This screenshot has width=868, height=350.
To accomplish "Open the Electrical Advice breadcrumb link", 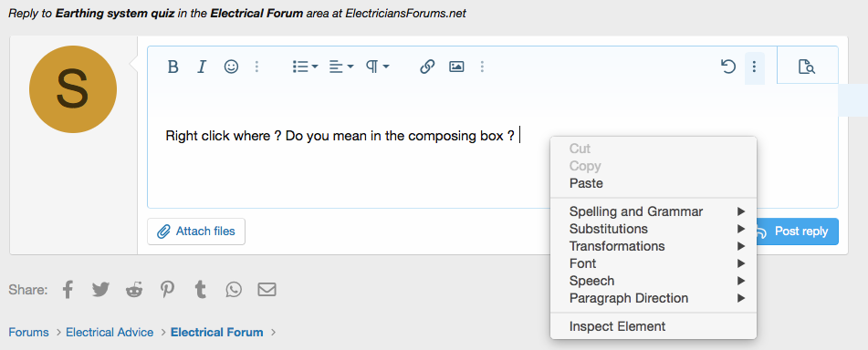I will 110,333.
